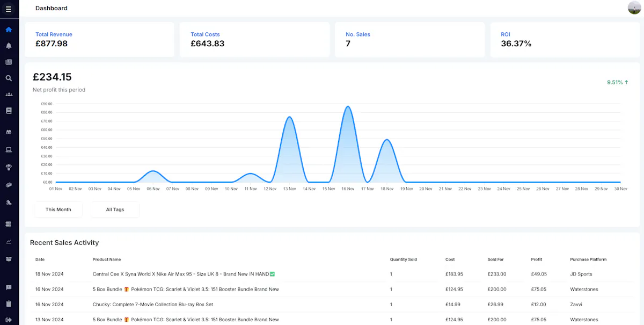Open the people group icon in sidebar
This screenshot has width=644, height=325.
click(9, 95)
